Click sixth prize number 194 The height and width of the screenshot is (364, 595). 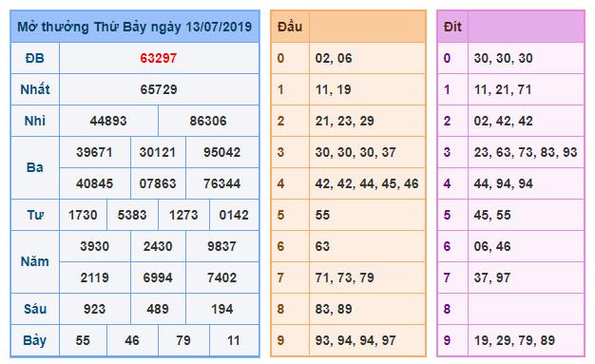pyautogui.click(x=222, y=309)
